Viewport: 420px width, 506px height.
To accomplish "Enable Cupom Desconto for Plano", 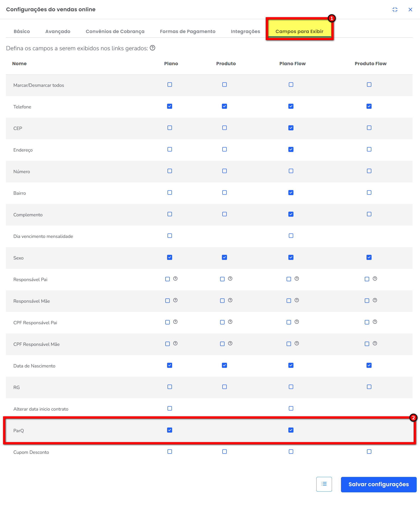I will coord(169,452).
